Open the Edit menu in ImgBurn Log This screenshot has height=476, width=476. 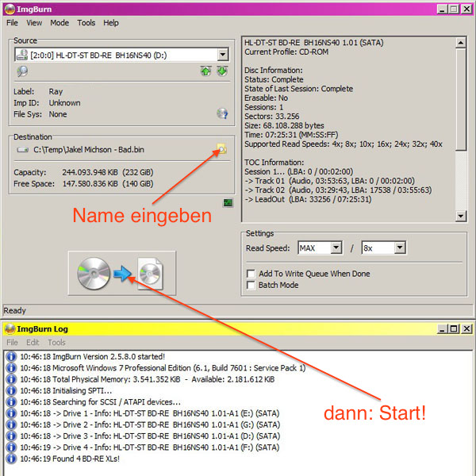coord(33,343)
